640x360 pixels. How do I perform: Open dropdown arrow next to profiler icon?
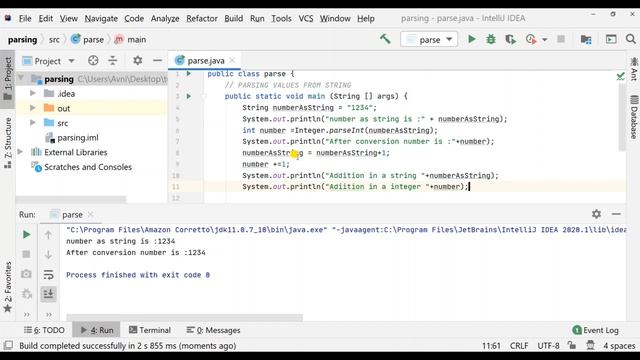(x=544, y=40)
